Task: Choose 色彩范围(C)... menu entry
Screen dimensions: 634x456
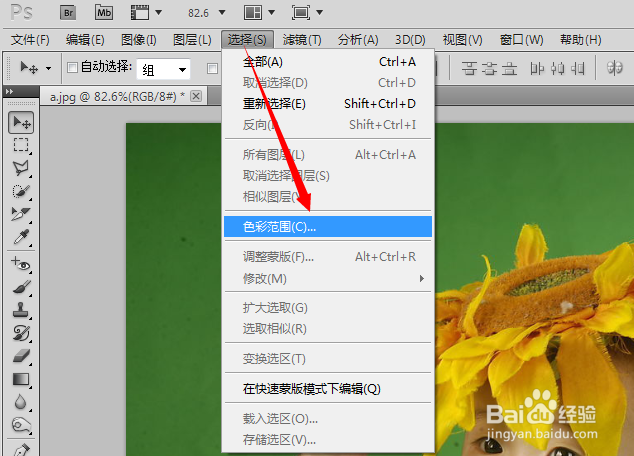Action: 328,226
